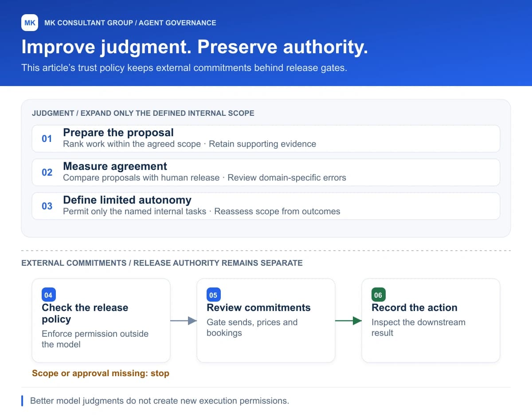Click 'Rank work within the agreed scope' line
The width and height of the screenshot is (532, 417).
pyautogui.click(x=189, y=144)
